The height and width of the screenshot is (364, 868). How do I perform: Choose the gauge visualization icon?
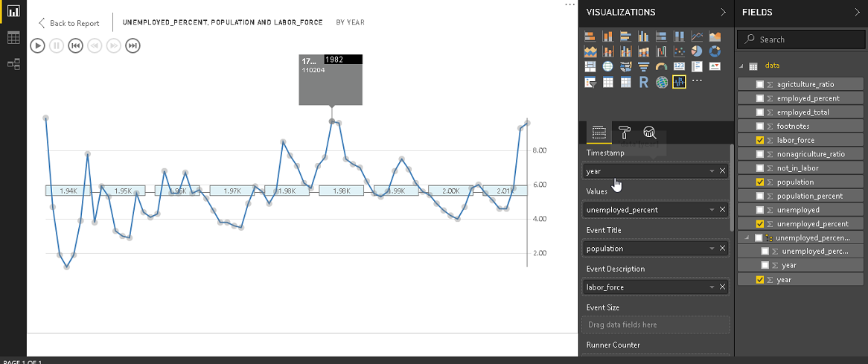[x=662, y=67]
